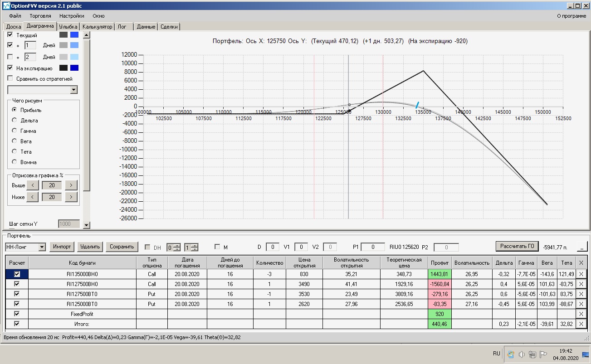This screenshot has height=364, width=591.
Task: Delete the RI127500BH0 row with its X
Action: pyautogui.click(x=581, y=284)
